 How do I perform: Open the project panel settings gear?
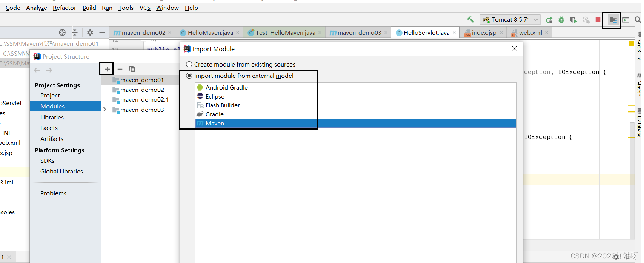point(90,32)
